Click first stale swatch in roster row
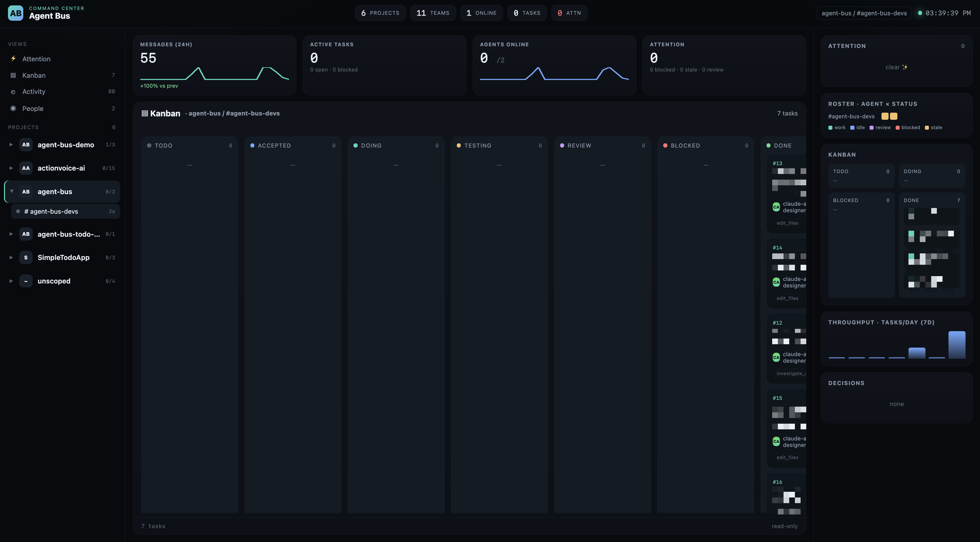 pyautogui.click(x=885, y=116)
